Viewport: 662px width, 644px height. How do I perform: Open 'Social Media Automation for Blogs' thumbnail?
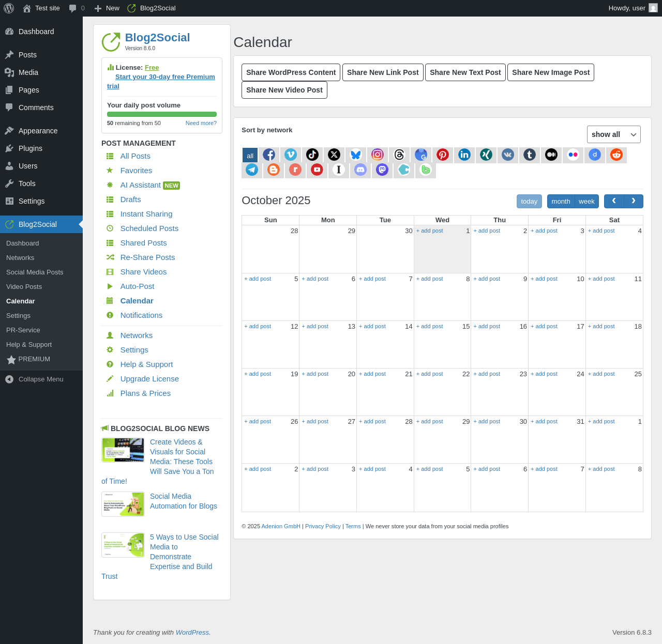coord(123,504)
